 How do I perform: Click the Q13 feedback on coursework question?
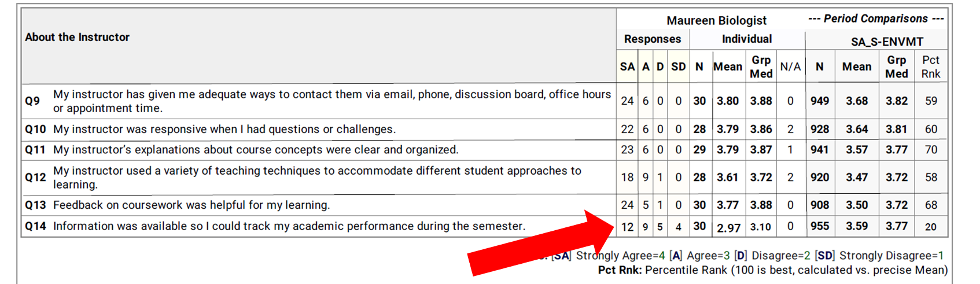191,205
